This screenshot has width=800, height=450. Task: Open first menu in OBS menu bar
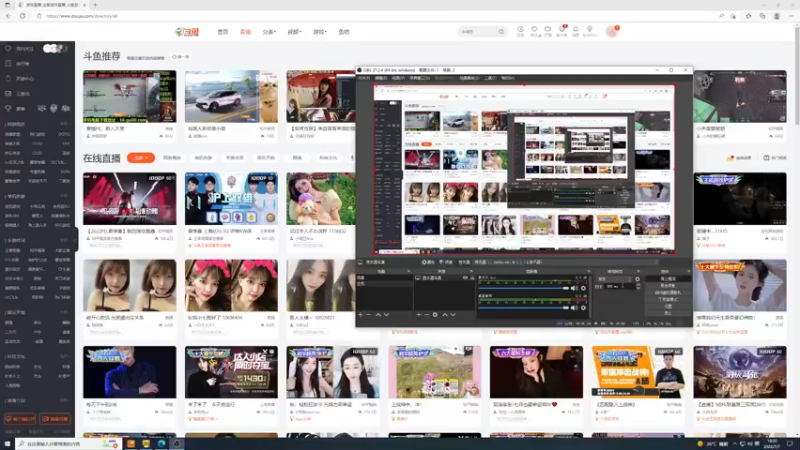coord(364,78)
